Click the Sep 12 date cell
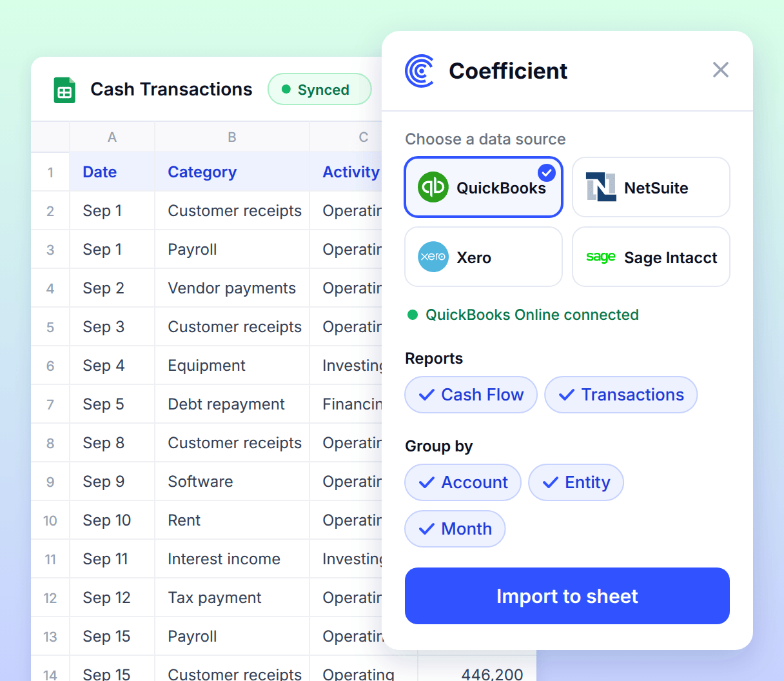This screenshot has width=784, height=681. [112, 597]
